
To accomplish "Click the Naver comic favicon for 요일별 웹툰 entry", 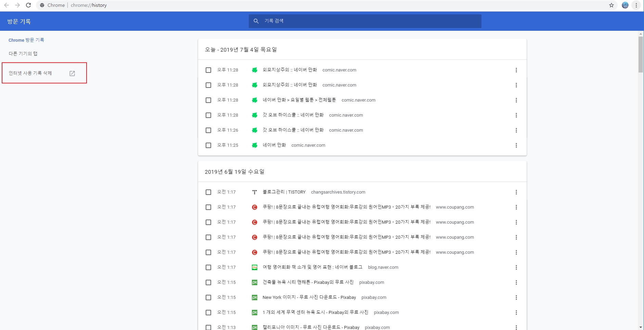I will coord(255,100).
